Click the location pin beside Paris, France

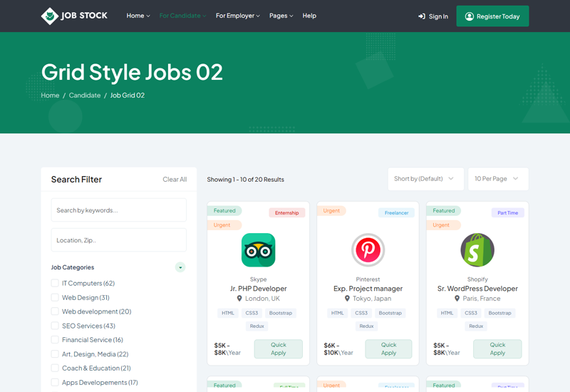457,299
